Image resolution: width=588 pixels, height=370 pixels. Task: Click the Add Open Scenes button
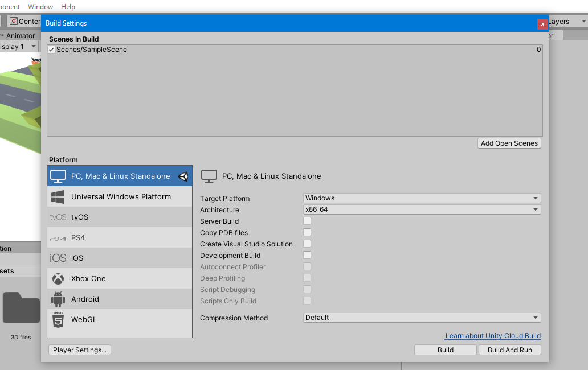coord(509,143)
